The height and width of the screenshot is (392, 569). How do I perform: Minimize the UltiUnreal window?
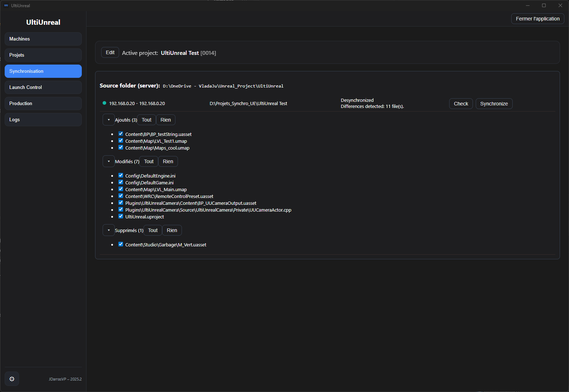[527, 5]
